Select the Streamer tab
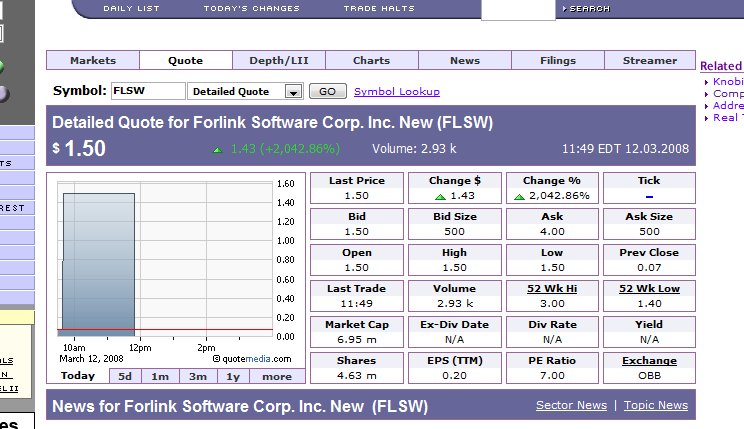This screenshot has height=429, width=744. point(650,61)
